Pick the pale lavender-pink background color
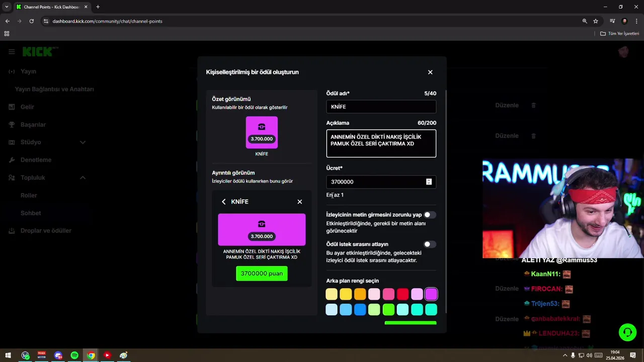644x362 pixels. [417, 294]
